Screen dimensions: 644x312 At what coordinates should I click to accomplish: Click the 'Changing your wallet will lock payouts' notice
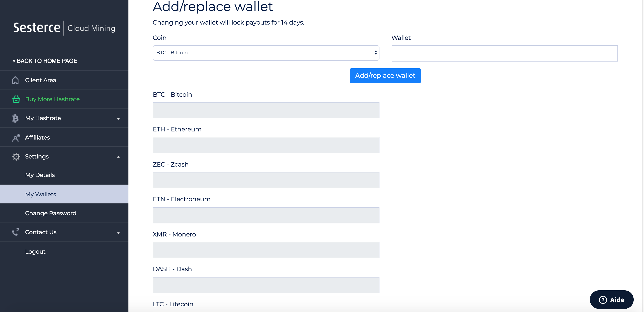point(228,23)
